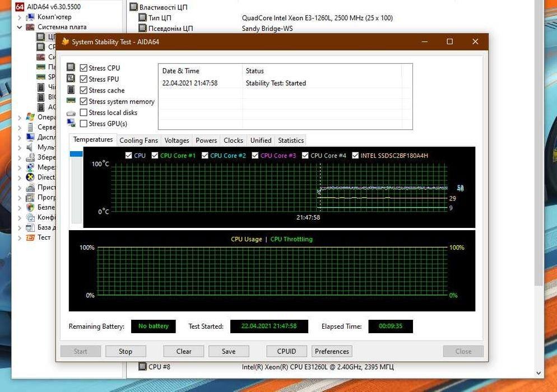The width and height of the screenshot is (557, 392).
Task: Switch to the Voltages tab
Action: [177, 140]
